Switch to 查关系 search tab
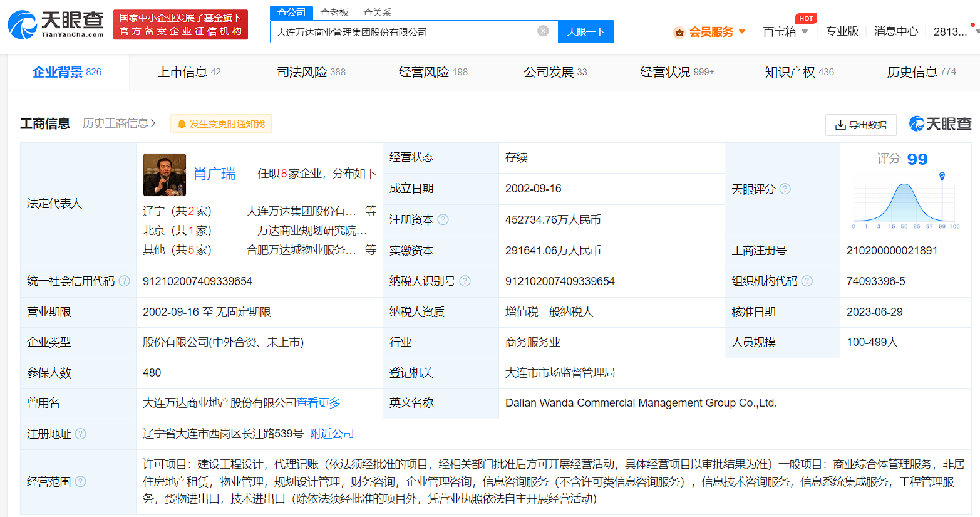Screen dimensions: 980x517 377,12
